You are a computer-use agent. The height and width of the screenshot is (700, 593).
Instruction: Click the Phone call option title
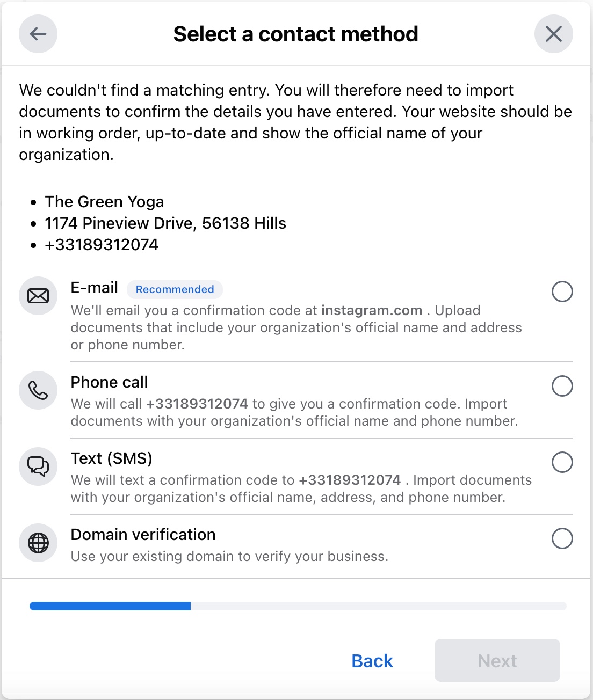(109, 382)
